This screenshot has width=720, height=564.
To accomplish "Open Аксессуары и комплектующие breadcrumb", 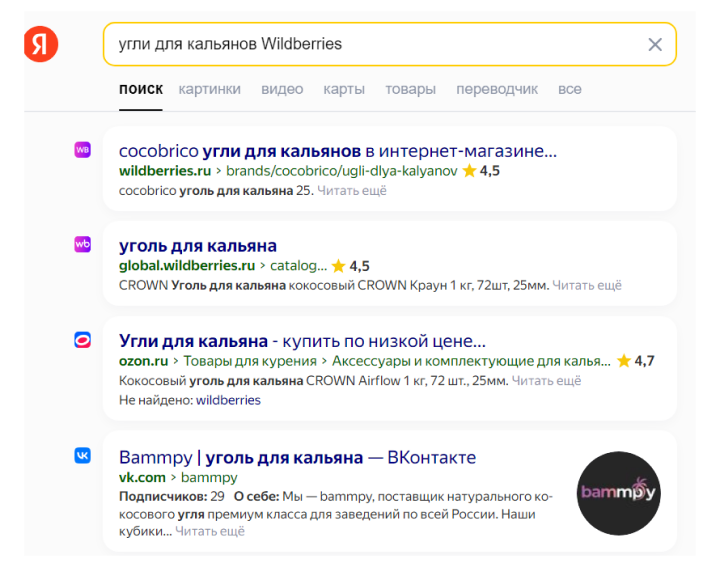I will point(471,361).
